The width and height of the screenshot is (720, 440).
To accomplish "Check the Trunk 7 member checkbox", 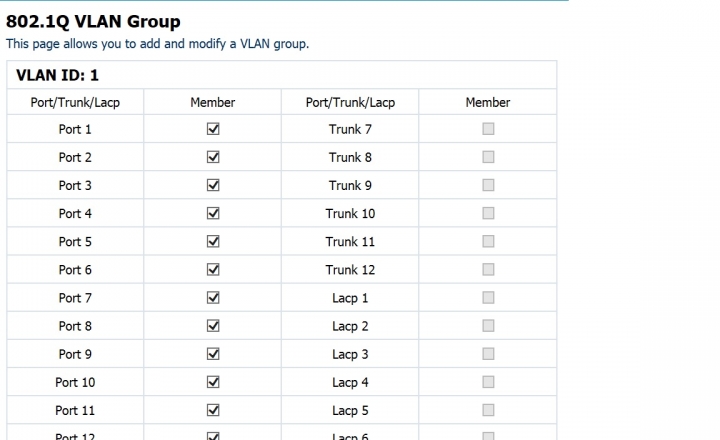I will tap(488, 129).
